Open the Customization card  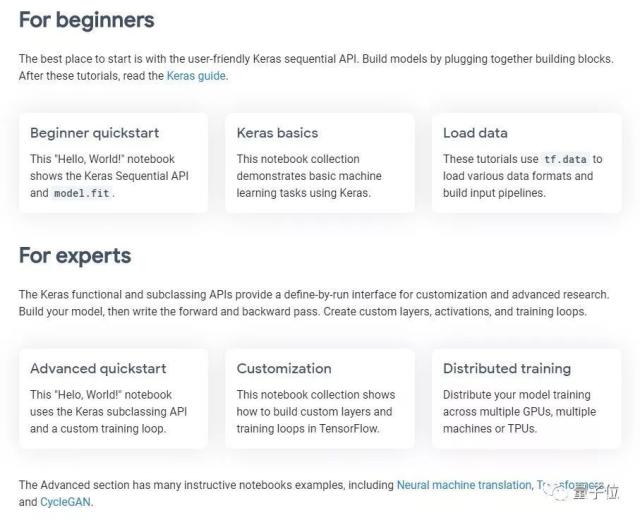pos(320,399)
